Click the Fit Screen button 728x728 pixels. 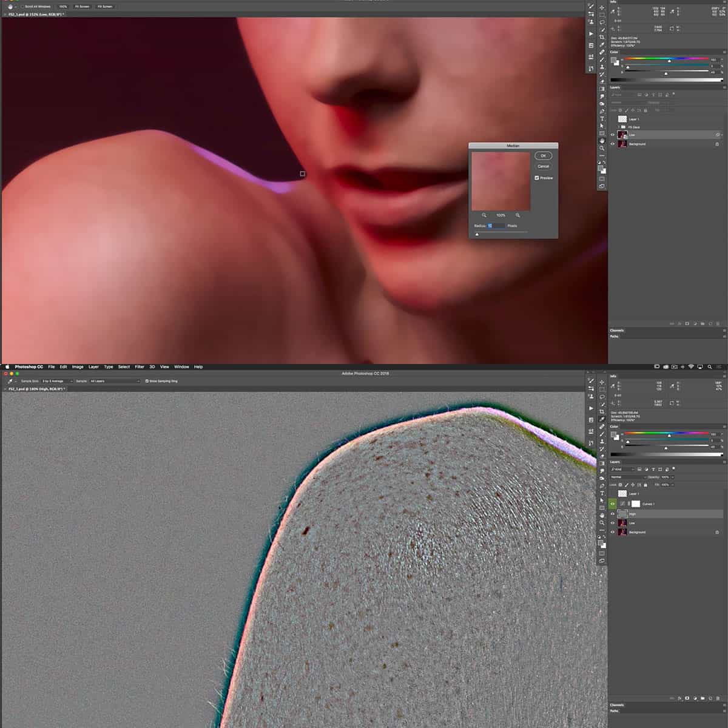(83, 6)
